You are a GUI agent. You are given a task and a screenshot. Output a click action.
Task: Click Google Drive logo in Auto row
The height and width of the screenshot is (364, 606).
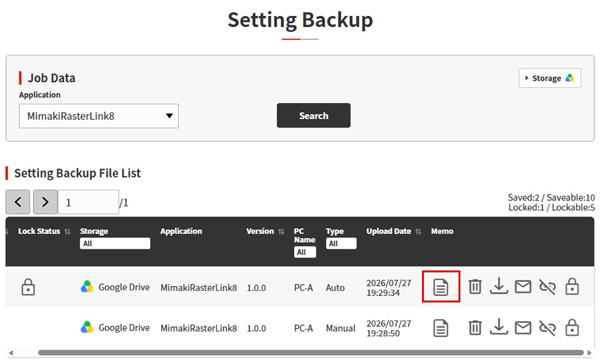tap(87, 286)
